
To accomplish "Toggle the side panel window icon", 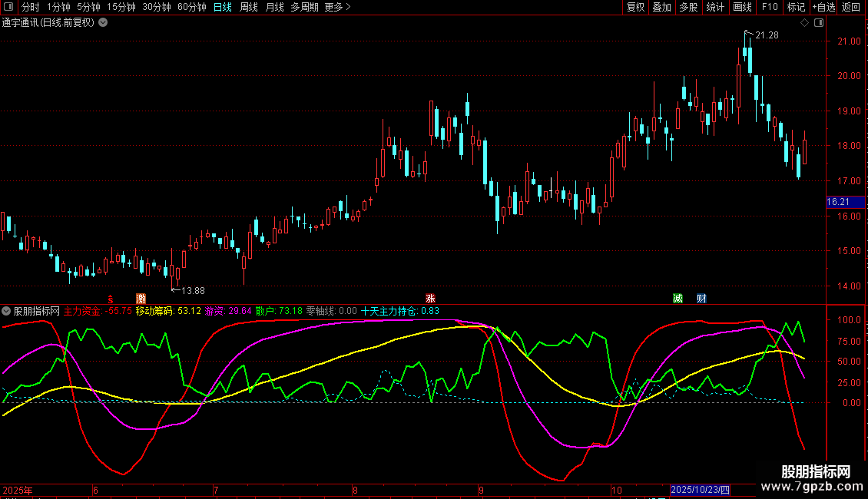I will [819, 23].
